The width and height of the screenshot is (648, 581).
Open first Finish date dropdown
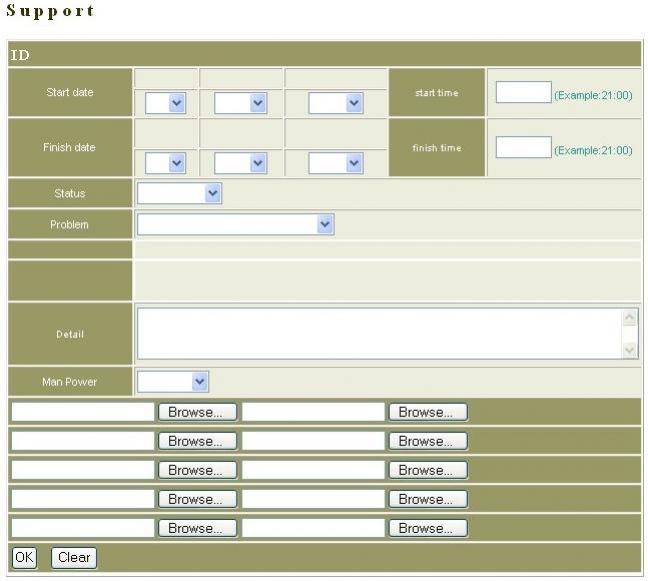[165, 163]
